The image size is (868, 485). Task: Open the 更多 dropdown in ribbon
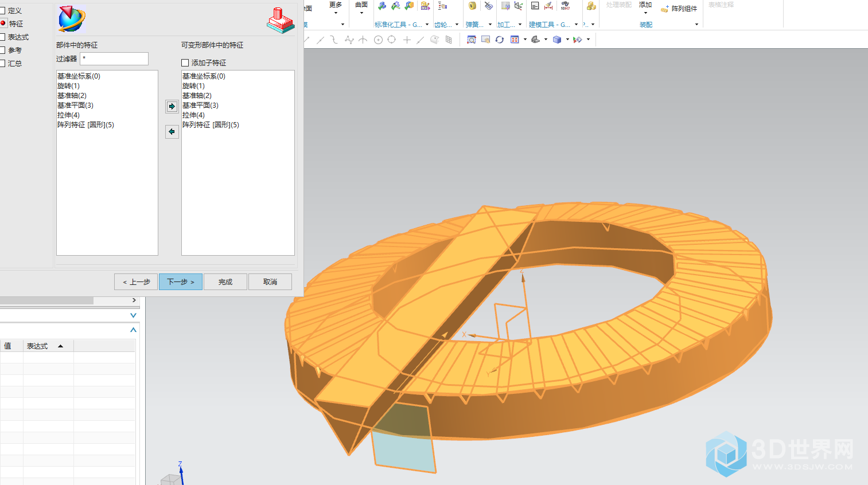[336, 7]
